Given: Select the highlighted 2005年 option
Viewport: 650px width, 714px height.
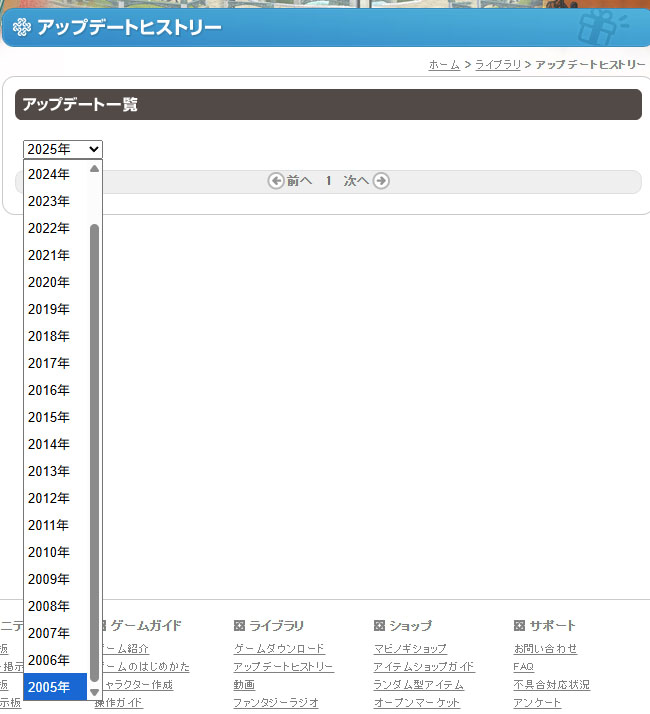Looking at the screenshot, I should pos(55,687).
